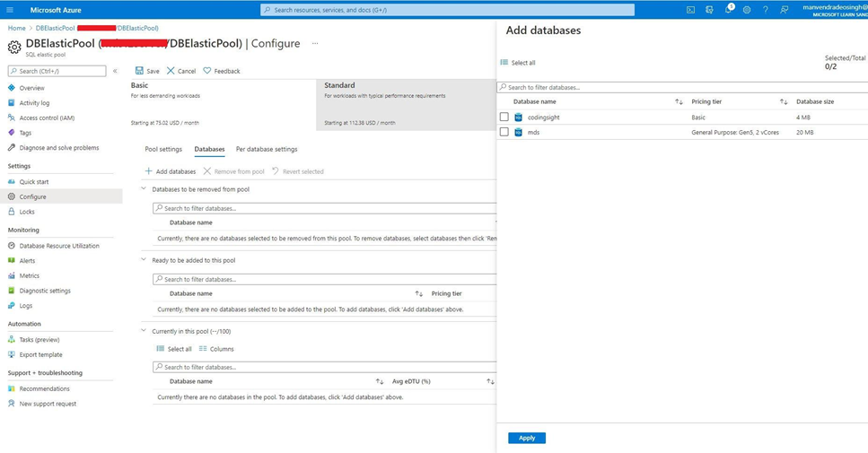
Task: Click the Tags sidebar icon
Action: (x=12, y=132)
